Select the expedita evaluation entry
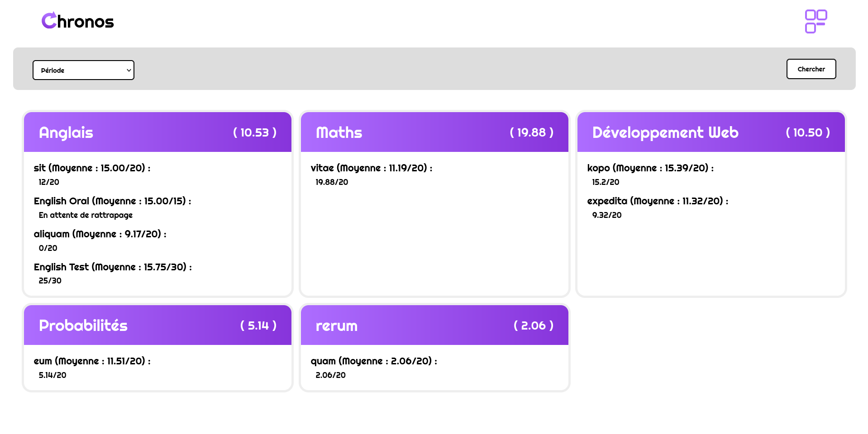The width and height of the screenshot is (868, 434). 657,201
